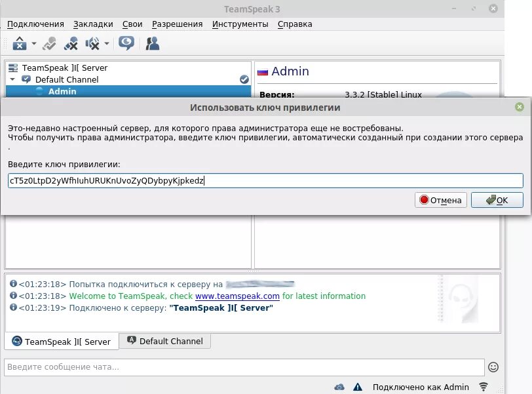Click the TeamSpeak 3 window close button
532x394 pixels.
[493, 9]
